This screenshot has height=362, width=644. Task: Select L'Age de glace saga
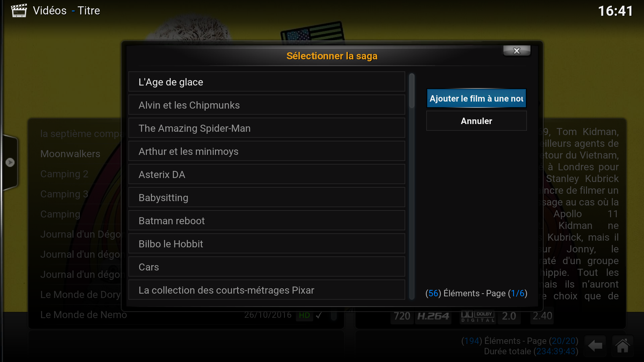click(267, 81)
